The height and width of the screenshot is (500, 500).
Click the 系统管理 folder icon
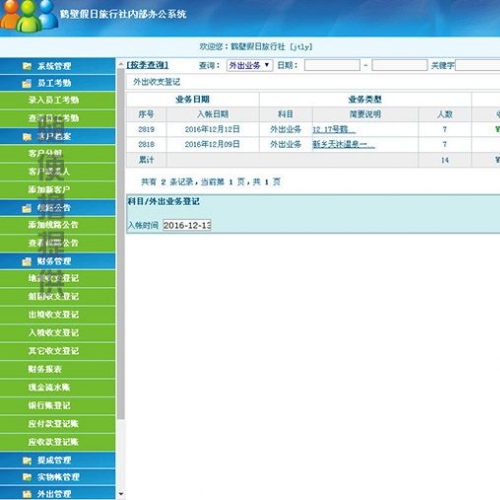27,66
